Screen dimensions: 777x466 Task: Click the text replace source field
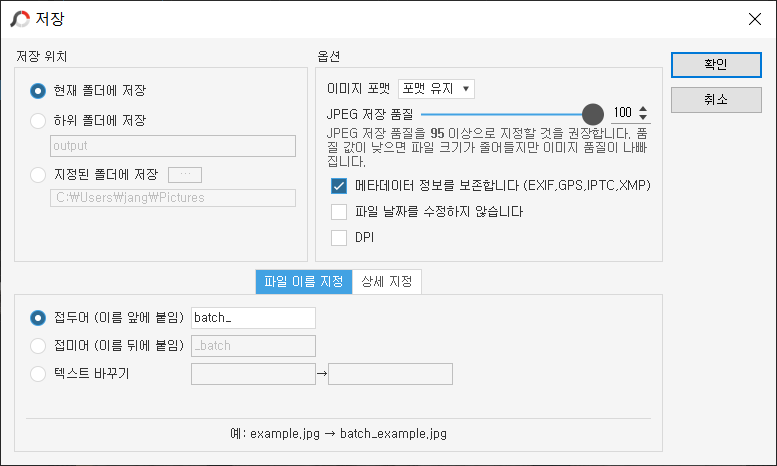[x=253, y=374]
